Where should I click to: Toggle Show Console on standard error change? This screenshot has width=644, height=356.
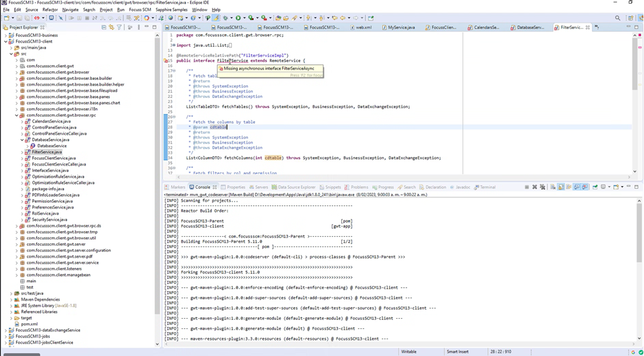click(585, 187)
